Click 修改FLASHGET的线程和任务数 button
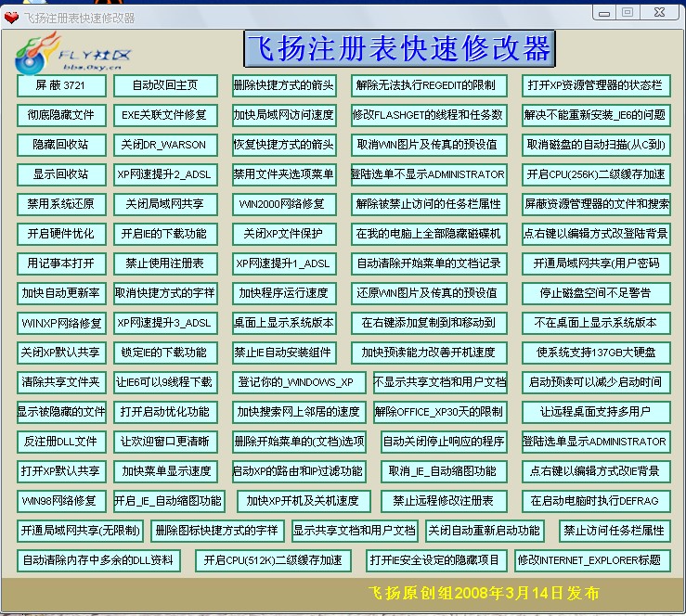This screenshot has height=616, width=686. click(429, 115)
